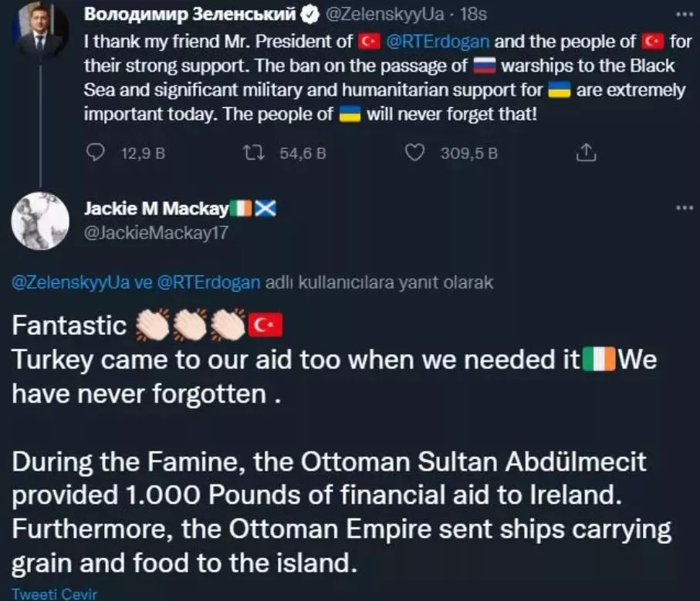Open Jackie M Mackay's profile avatar

(x=41, y=220)
